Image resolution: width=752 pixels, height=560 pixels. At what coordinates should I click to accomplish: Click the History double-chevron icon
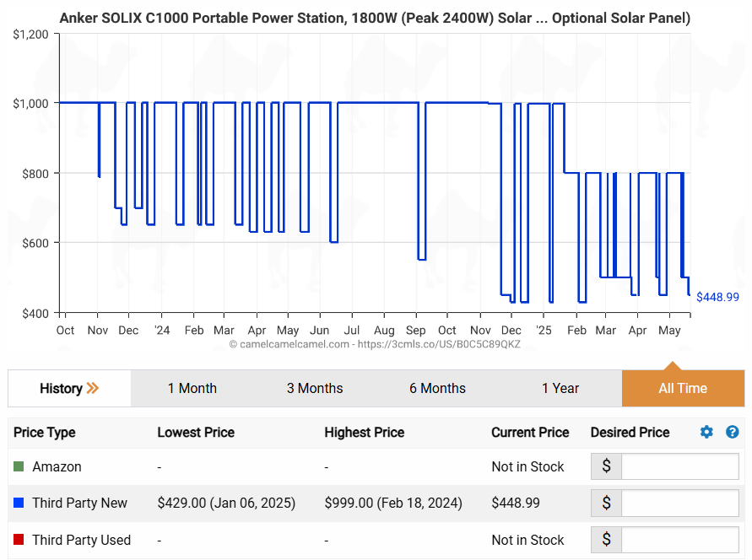pyautogui.click(x=93, y=388)
